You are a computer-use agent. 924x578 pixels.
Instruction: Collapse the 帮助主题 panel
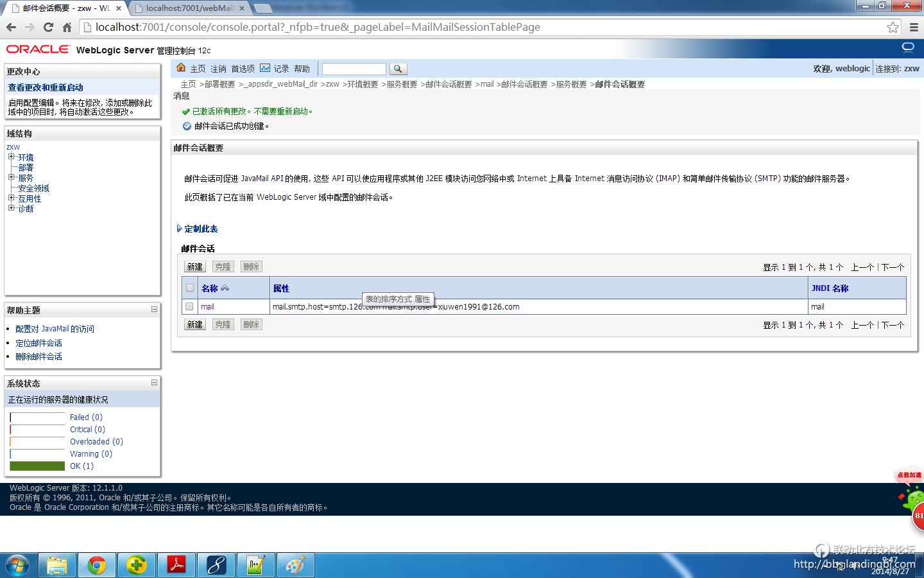click(154, 310)
